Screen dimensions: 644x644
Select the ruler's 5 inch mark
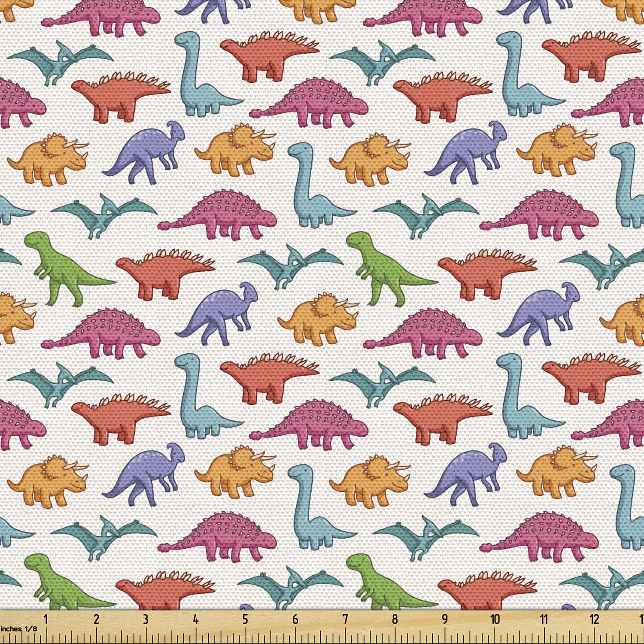(x=245, y=619)
